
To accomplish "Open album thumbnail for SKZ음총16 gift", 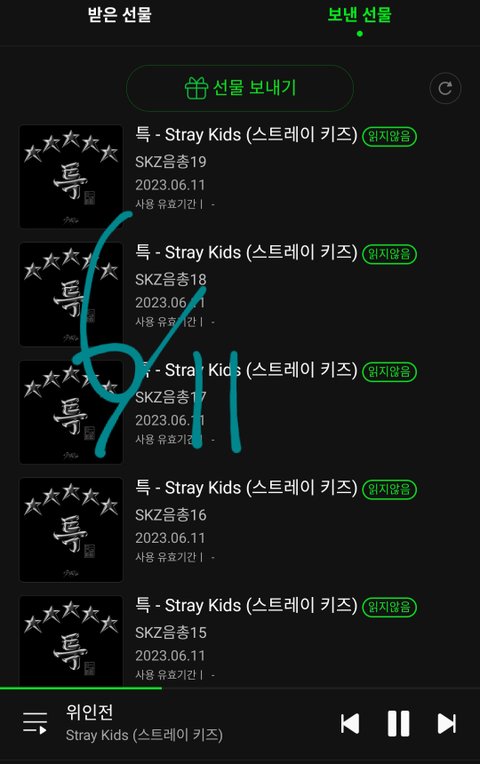I will tap(71, 530).
